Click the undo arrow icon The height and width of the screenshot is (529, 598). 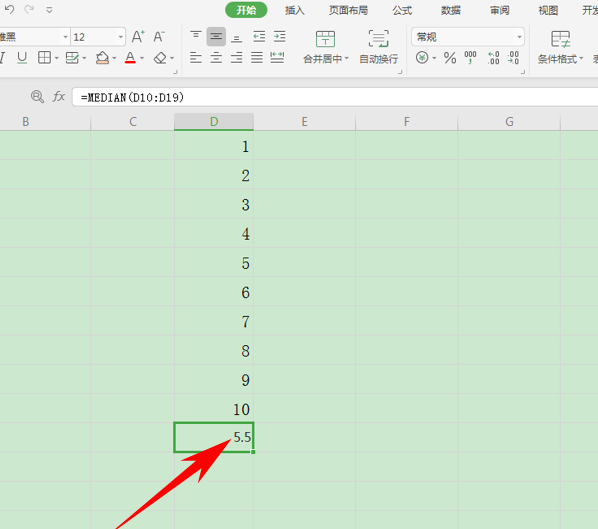9,9
